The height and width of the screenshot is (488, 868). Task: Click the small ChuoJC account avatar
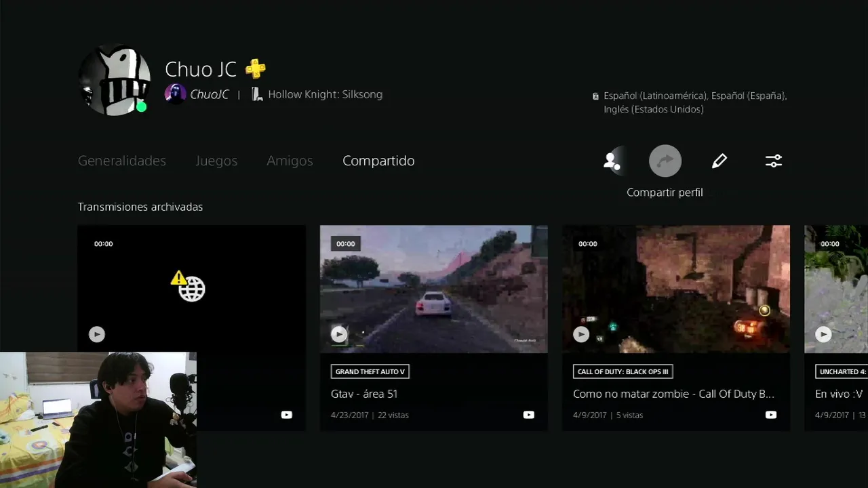pos(175,94)
